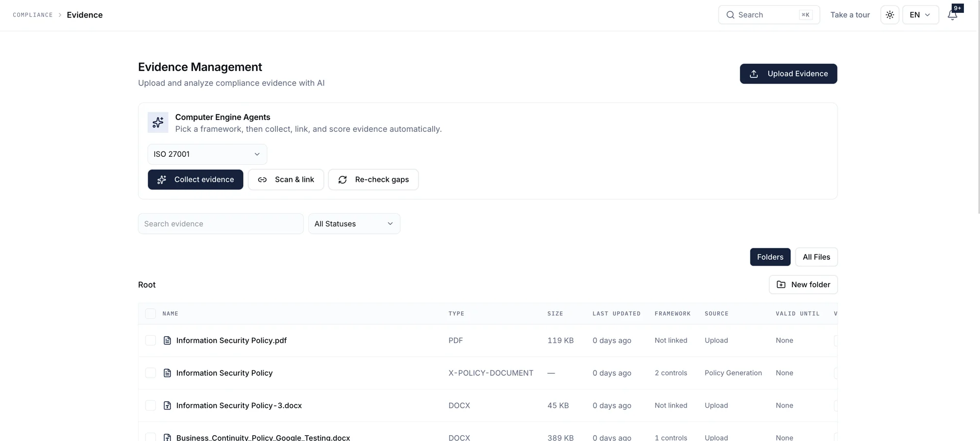The width and height of the screenshot is (980, 441).
Task: Check the box for the X-POLICY-DOCUMENT Information Security Policy
Action: (x=150, y=373)
